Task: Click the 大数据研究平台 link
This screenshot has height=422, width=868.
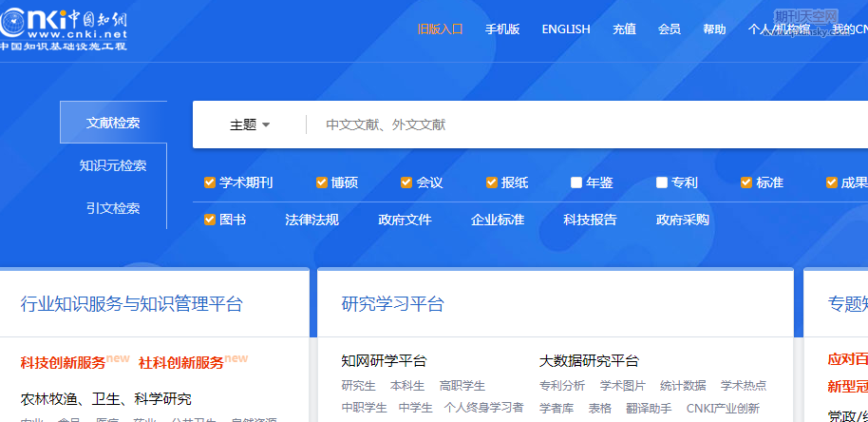Action: tap(589, 361)
